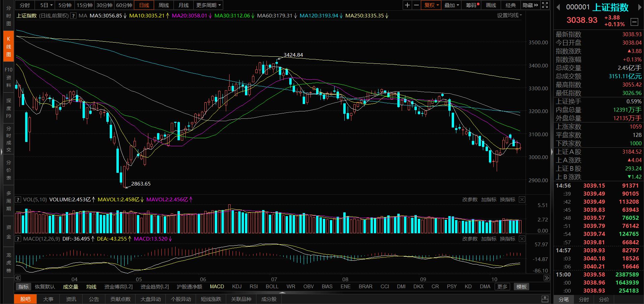Open help for MACD indicator question mark
The width and height of the screenshot is (644, 304).
18,239
